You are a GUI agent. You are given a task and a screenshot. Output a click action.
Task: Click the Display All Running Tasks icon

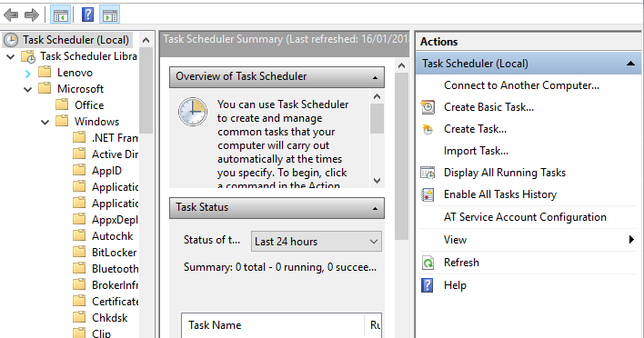(x=428, y=173)
